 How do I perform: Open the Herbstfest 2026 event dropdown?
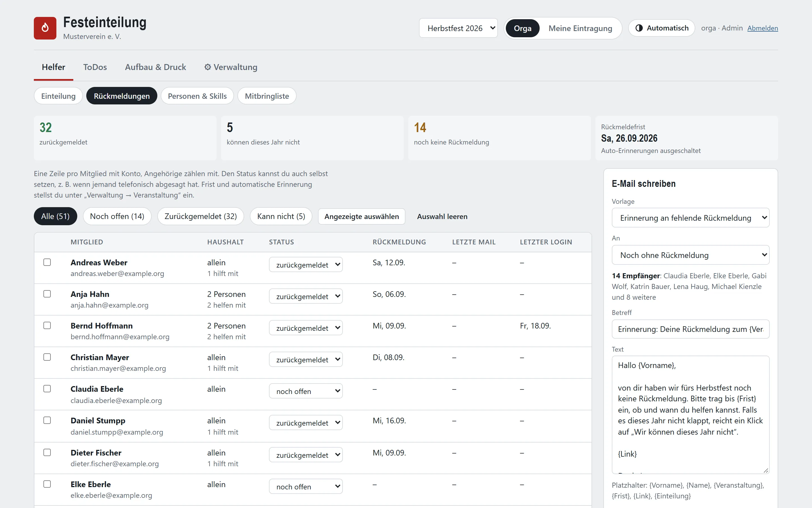(x=458, y=28)
